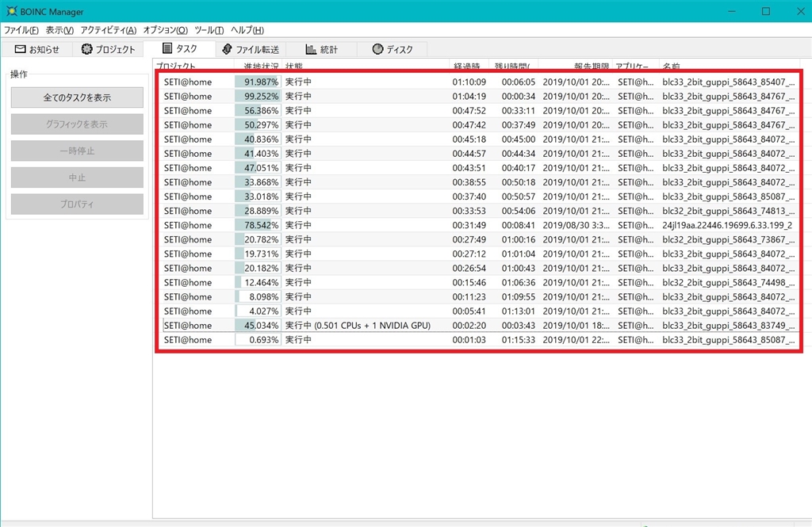Select the task at 8.098% progress
Image resolution: width=812 pixels, height=527 pixels.
(479, 296)
